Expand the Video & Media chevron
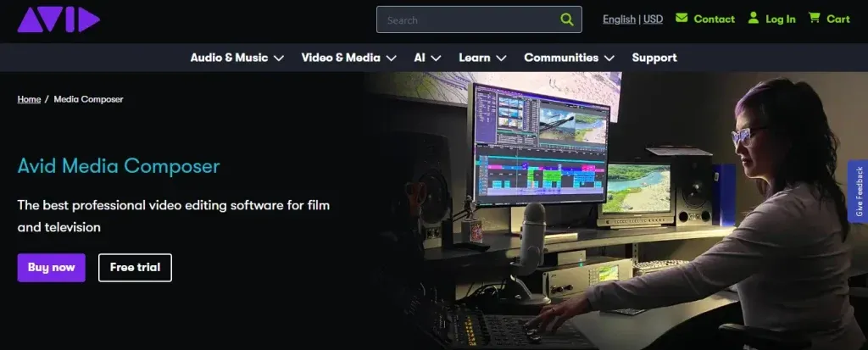Screen dimensions: 868x350 click(392, 58)
